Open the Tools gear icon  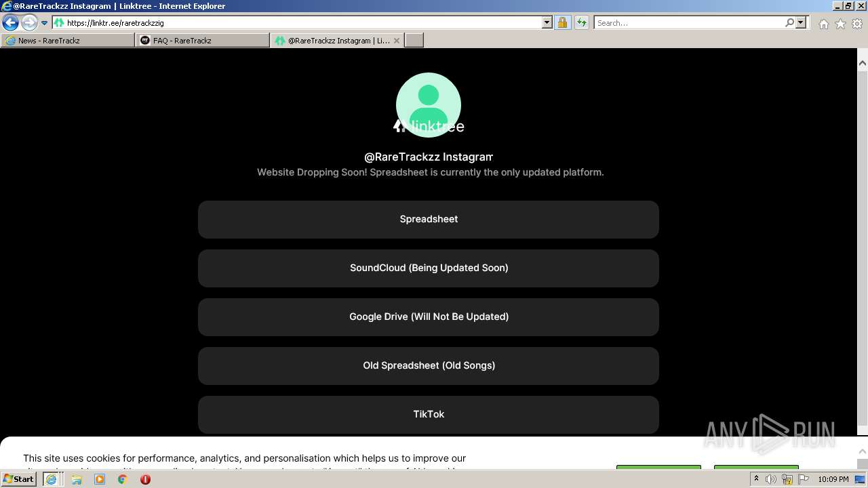coord(857,24)
